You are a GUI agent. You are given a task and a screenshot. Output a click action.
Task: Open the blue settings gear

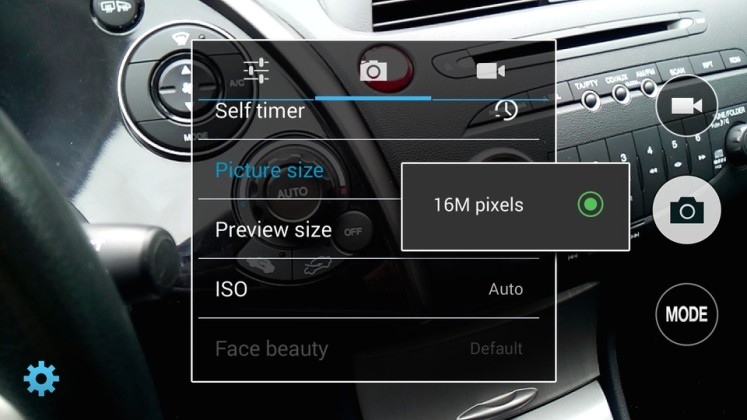coord(41,378)
